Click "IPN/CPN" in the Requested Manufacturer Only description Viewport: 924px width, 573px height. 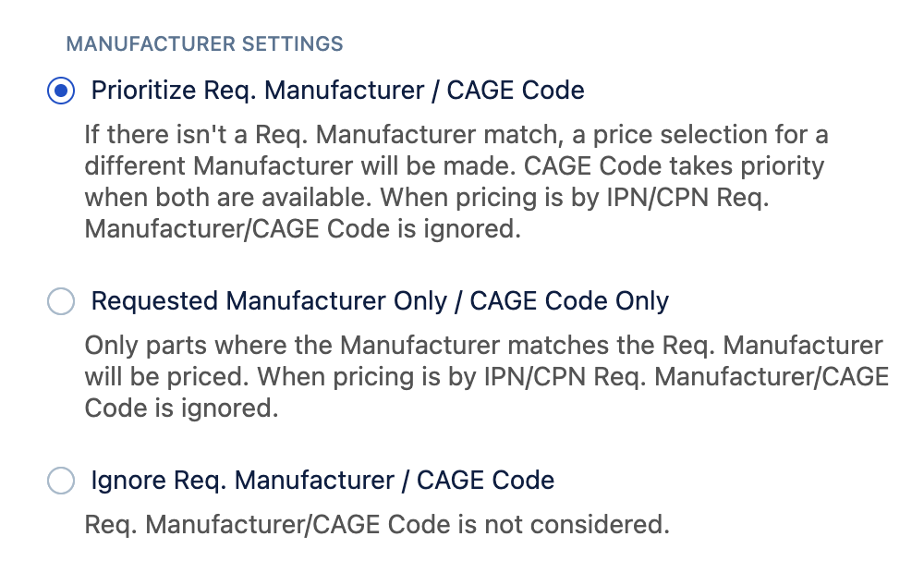pos(532,377)
